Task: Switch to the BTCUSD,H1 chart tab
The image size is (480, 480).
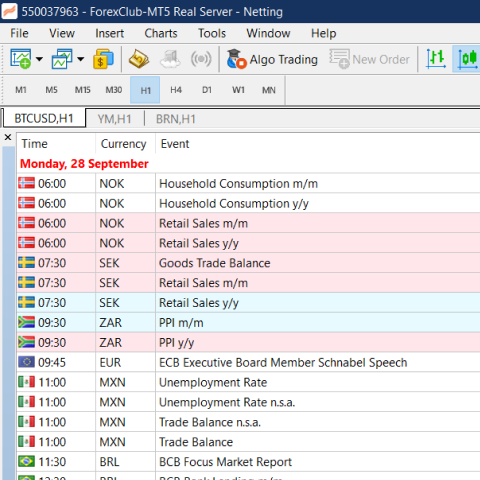Action: [x=44, y=118]
